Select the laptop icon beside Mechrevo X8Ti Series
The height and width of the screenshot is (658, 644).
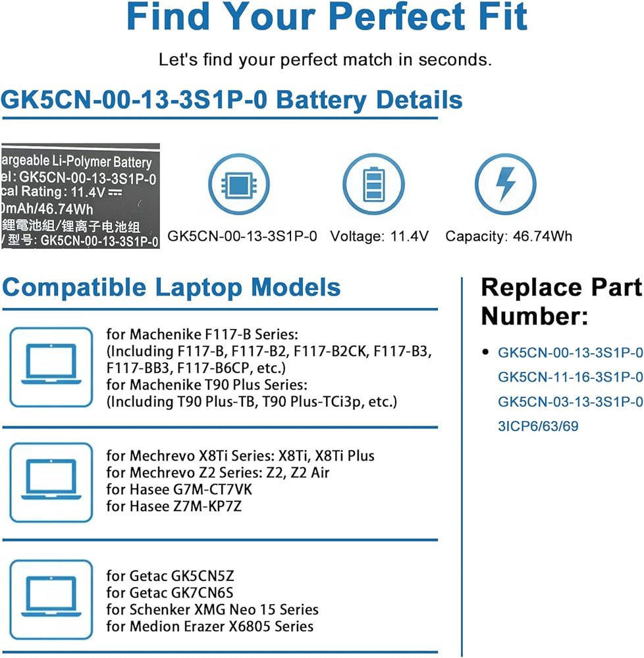click(x=51, y=474)
